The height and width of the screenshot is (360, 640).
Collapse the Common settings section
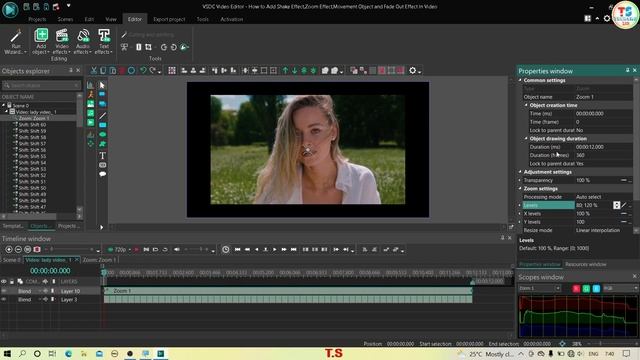coord(520,80)
